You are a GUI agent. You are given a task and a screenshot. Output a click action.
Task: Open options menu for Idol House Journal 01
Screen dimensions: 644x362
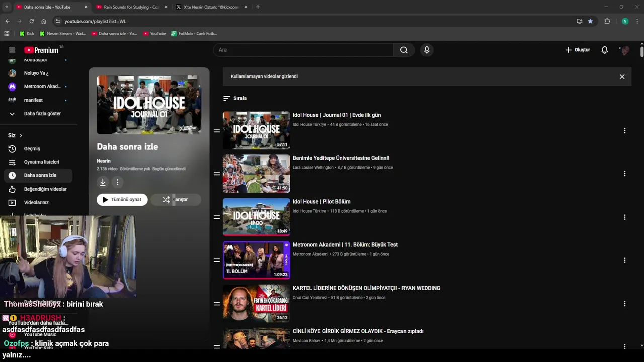point(624,131)
